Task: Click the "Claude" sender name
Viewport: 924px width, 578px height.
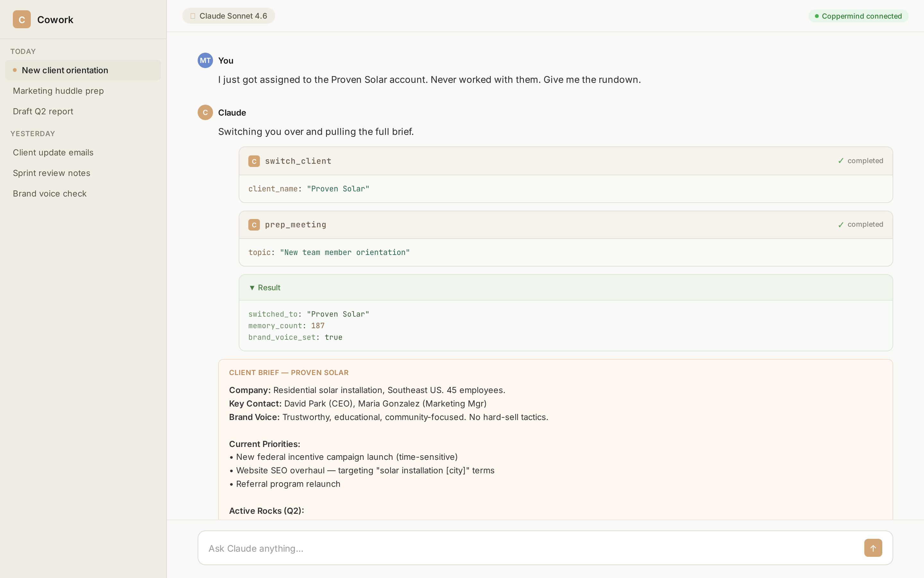Action: pyautogui.click(x=232, y=112)
